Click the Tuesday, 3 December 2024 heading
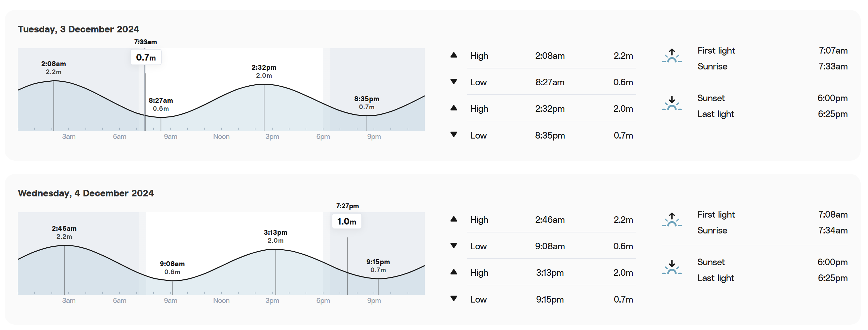The width and height of the screenshot is (868, 330). [x=79, y=29]
